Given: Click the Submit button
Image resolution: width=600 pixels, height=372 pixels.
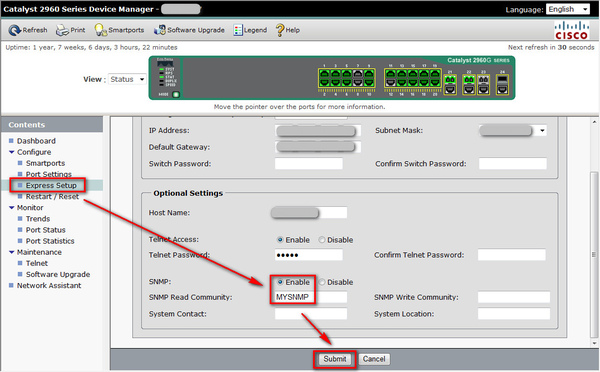Looking at the screenshot, I should click(x=335, y=359).
